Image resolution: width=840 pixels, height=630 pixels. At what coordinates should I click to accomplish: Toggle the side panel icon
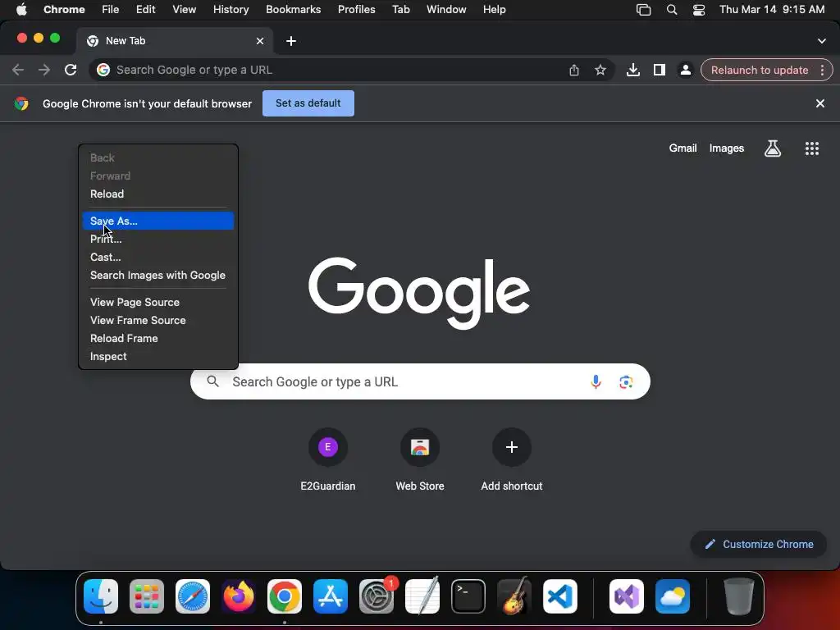(659, 70)
